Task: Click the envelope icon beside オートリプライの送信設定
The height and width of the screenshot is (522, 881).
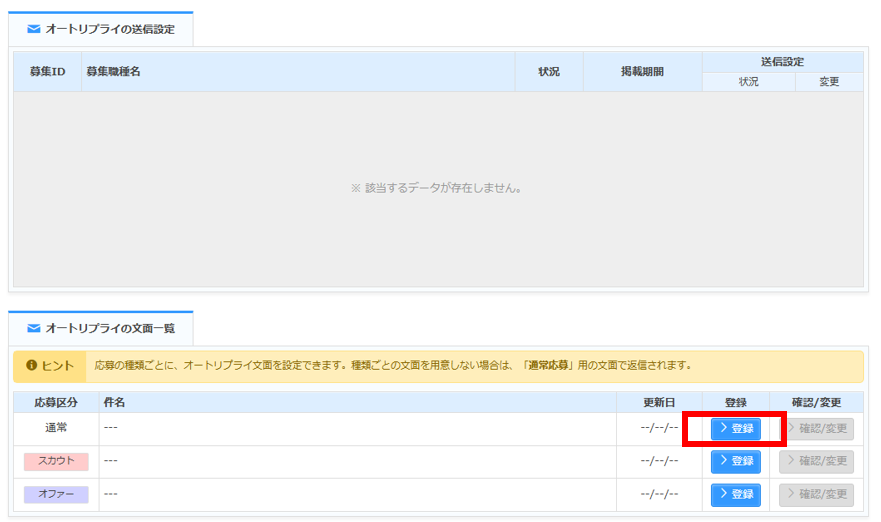Action: tap(34, 29)
